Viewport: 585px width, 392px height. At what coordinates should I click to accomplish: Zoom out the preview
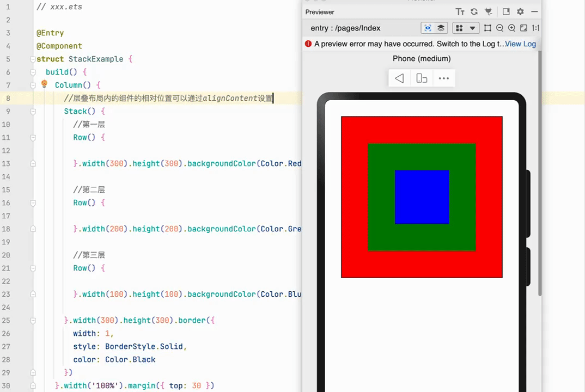pyautogui.click(x=499, y=28)
